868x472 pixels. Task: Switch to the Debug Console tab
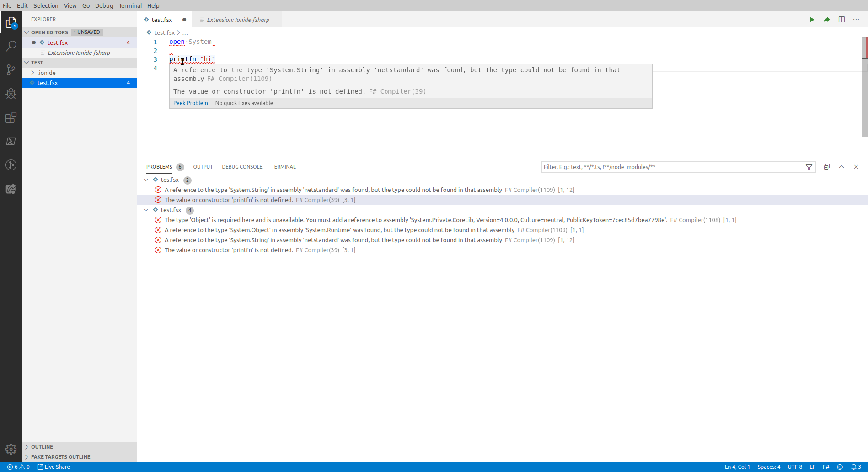[242, 167]
